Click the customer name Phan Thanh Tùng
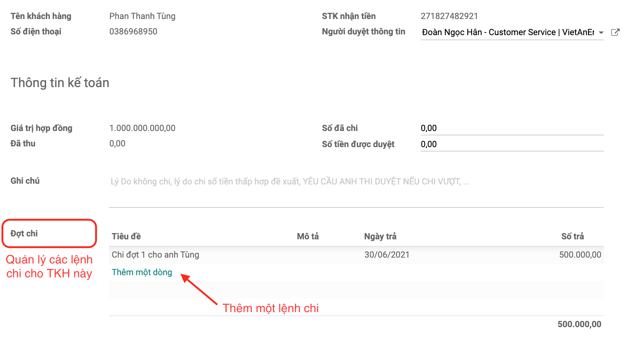644x363 pixels. [x=142, y=16]
